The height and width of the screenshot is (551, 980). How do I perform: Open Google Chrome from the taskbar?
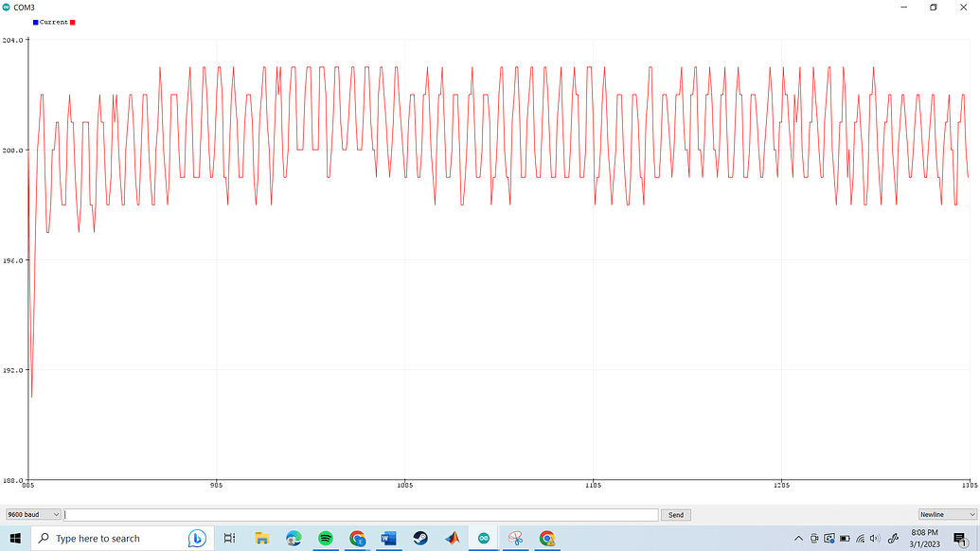356,538
